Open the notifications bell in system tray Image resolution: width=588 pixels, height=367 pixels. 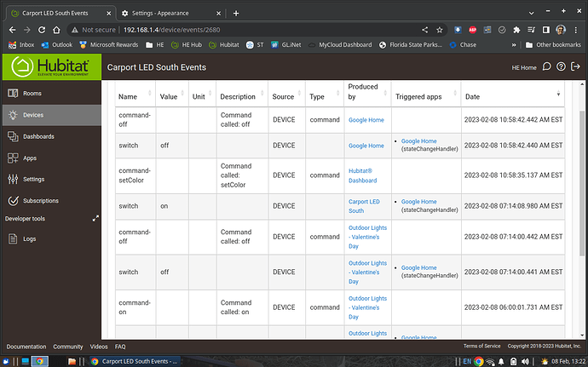pos(501,361)
